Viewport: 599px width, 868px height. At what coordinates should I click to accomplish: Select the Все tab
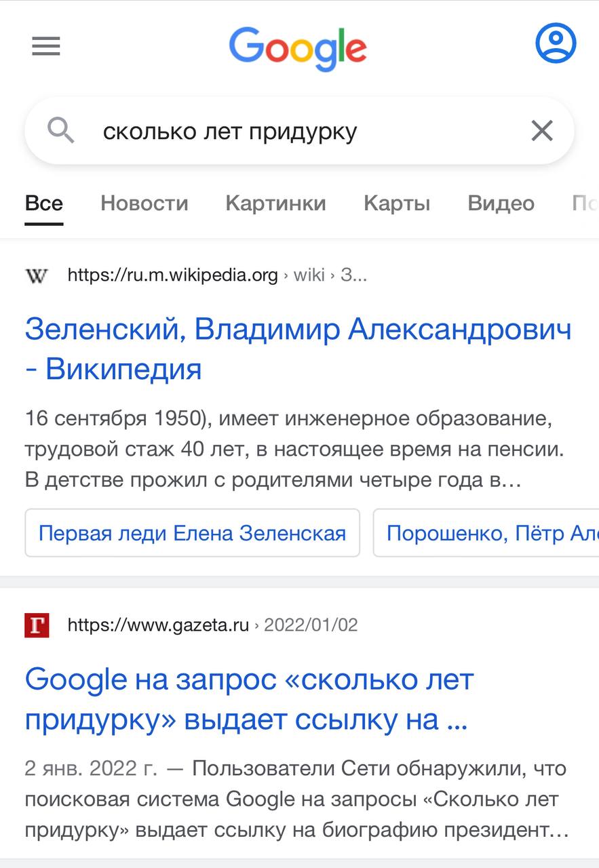tap(44, 203)
